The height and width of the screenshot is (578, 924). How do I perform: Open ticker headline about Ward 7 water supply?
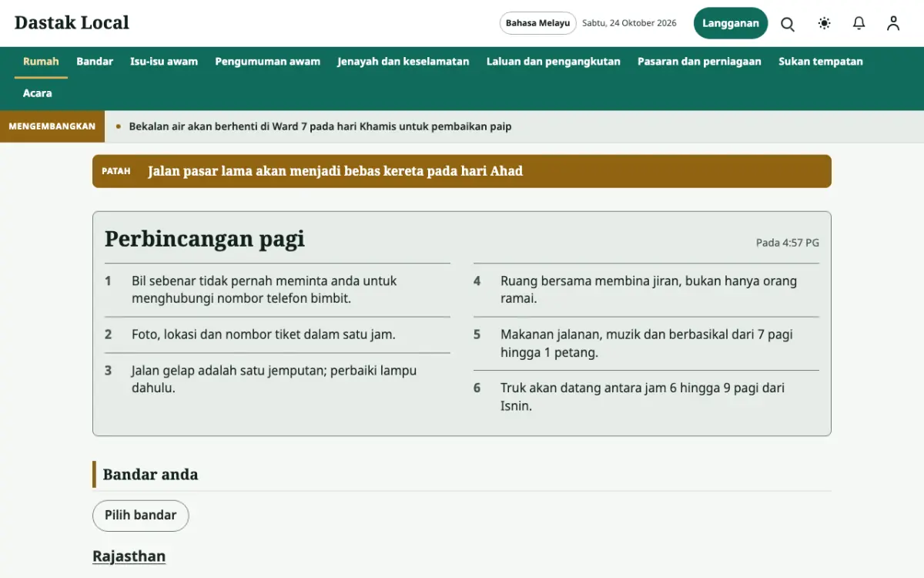coord(320,126)
